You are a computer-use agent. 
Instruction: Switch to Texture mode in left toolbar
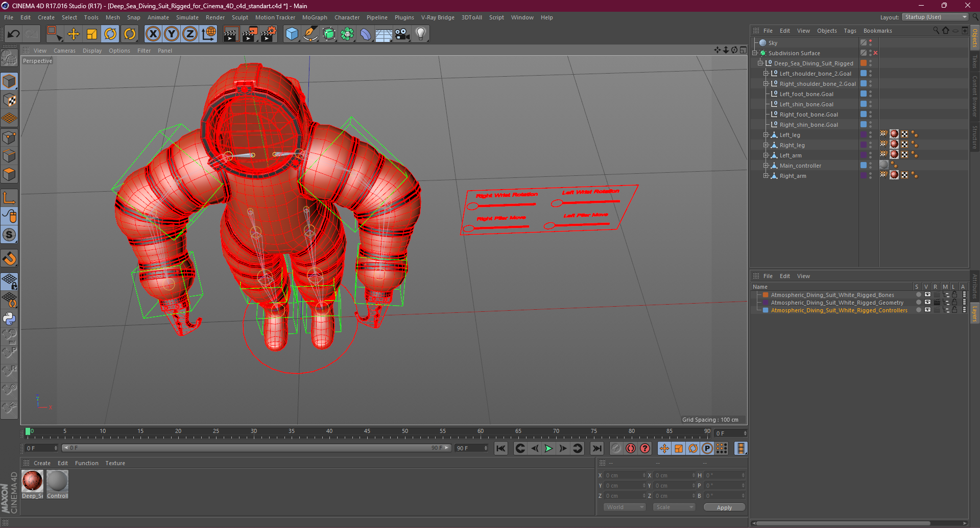pos(9,100)
